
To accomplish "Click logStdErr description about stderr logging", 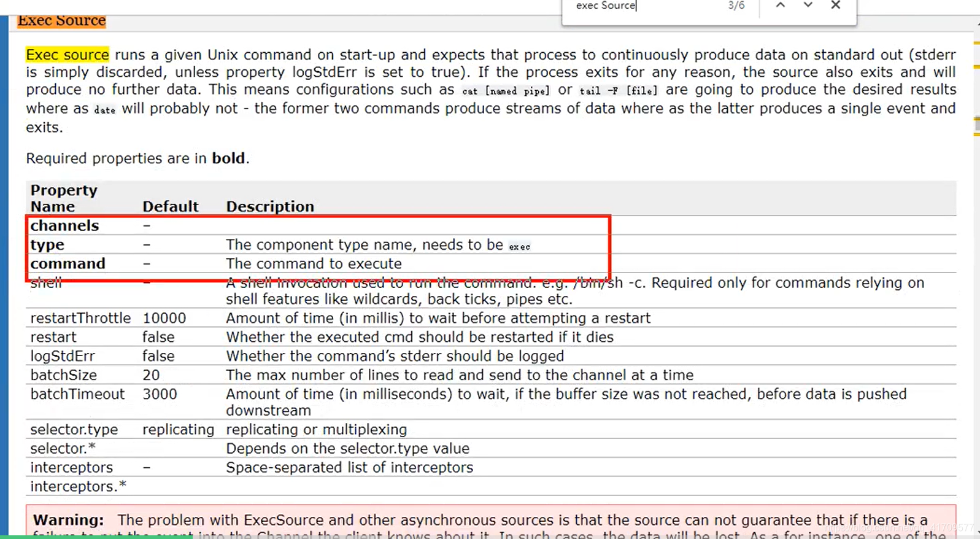I will tap(395, 356).
